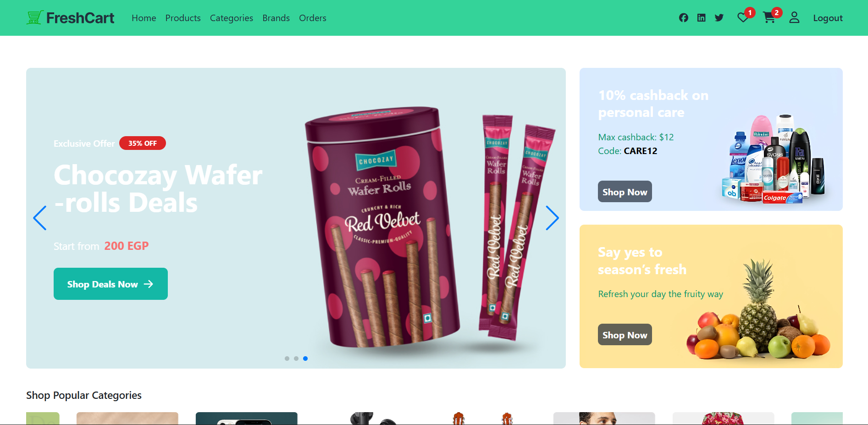Screen dimensions: 868x425
Task: Select the second carousel dot indicator
Action: pyautogui.click(x=296, y=359)
